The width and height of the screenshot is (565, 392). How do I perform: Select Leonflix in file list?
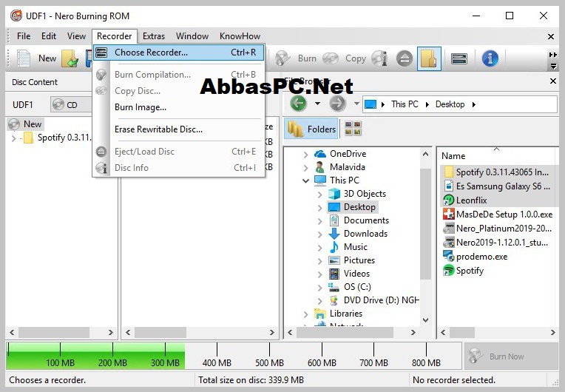(x=471, y=200)
